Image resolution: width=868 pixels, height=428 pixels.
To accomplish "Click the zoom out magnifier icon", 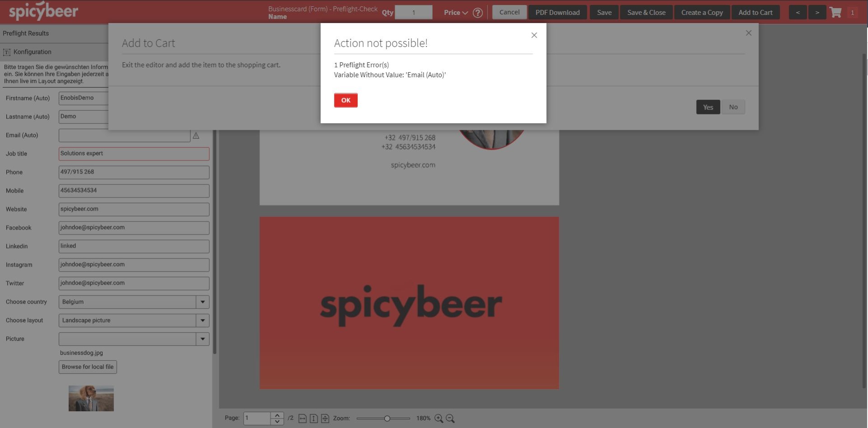I will pos(450,419).
